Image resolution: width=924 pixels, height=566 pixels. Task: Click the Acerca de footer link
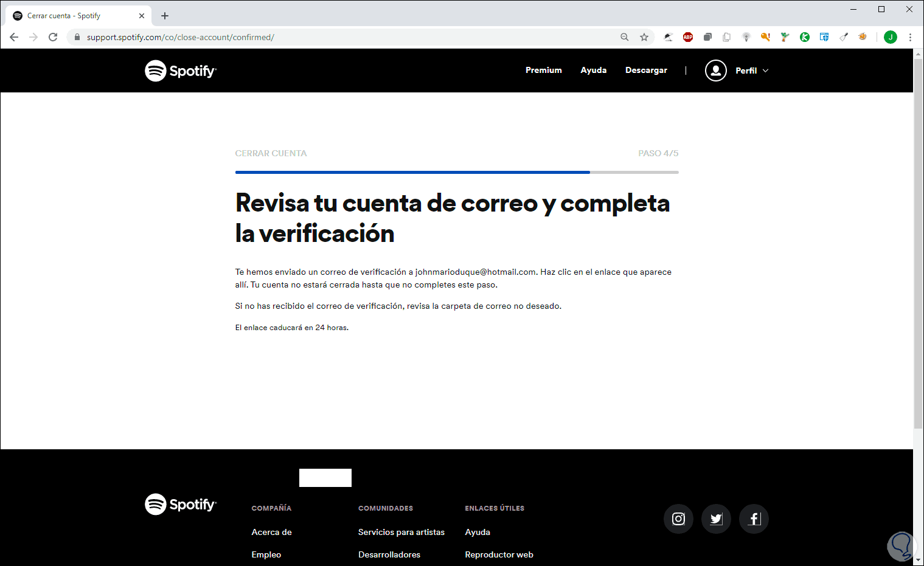(x=271, y=532)
